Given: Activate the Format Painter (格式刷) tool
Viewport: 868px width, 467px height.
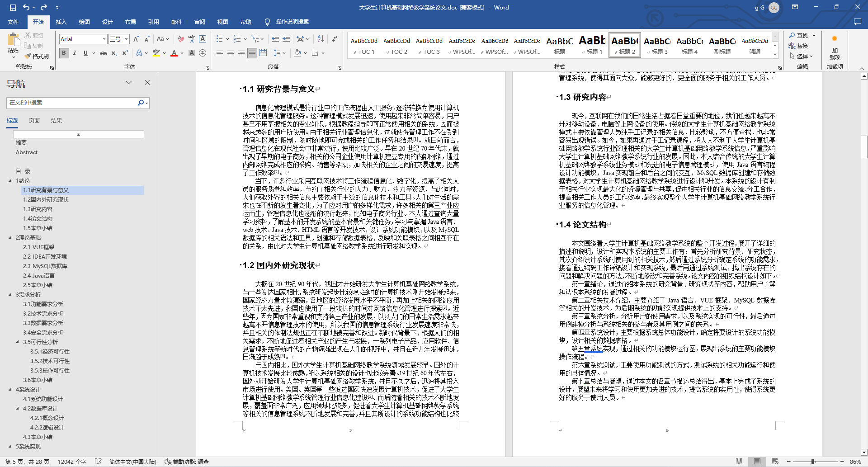Looking at the screenshot, I should [37, 56].
